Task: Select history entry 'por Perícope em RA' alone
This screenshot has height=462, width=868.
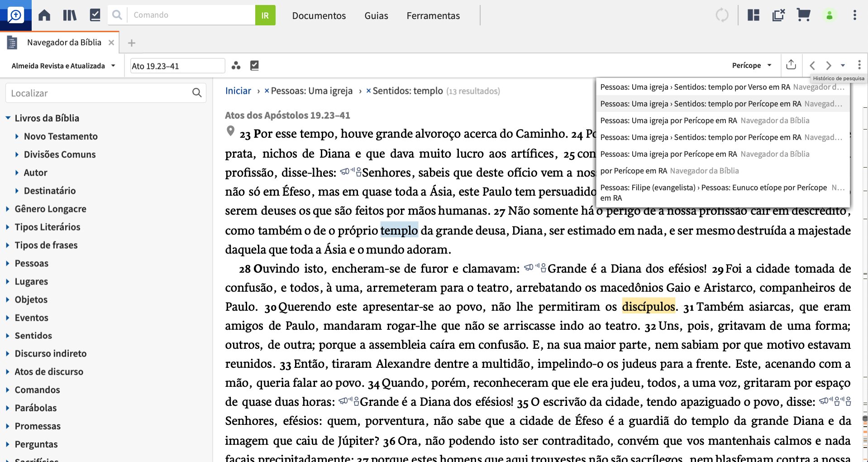Action: (722, 171)
